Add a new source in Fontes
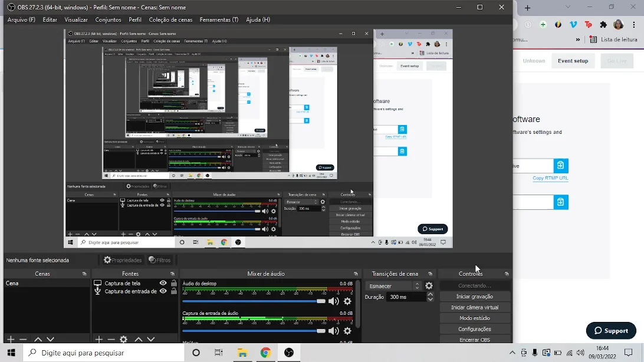The image size is (644, 362). [98, 340]
